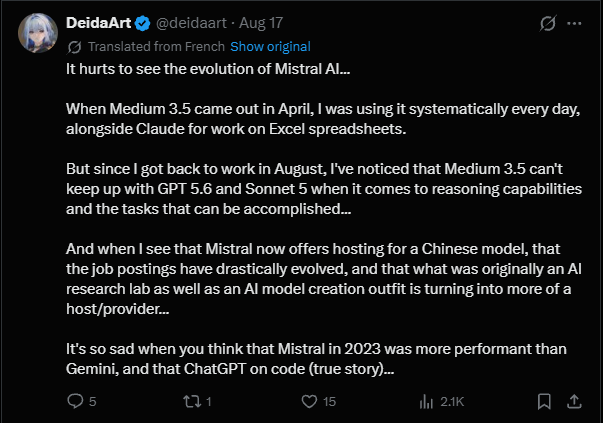This screenshot has height=423, width=603.
Task: Click the like count 15
Action: pos(329,401)
